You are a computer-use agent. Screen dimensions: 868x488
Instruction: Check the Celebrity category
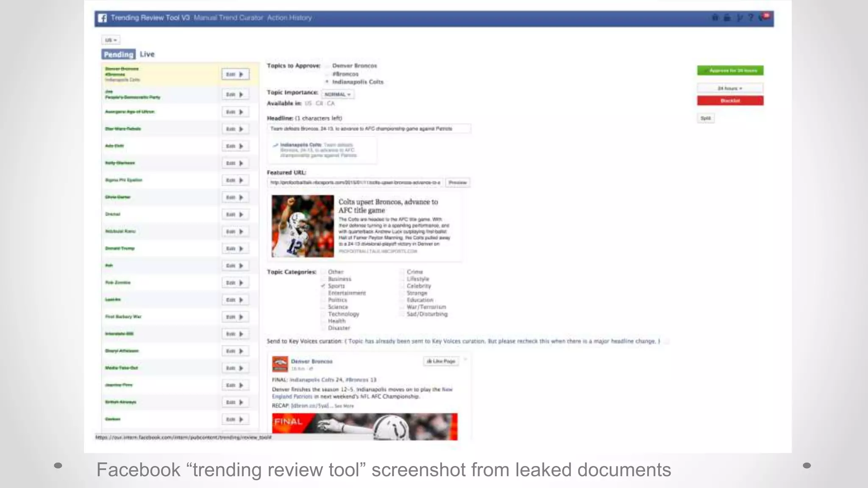[x=402, y=286]
